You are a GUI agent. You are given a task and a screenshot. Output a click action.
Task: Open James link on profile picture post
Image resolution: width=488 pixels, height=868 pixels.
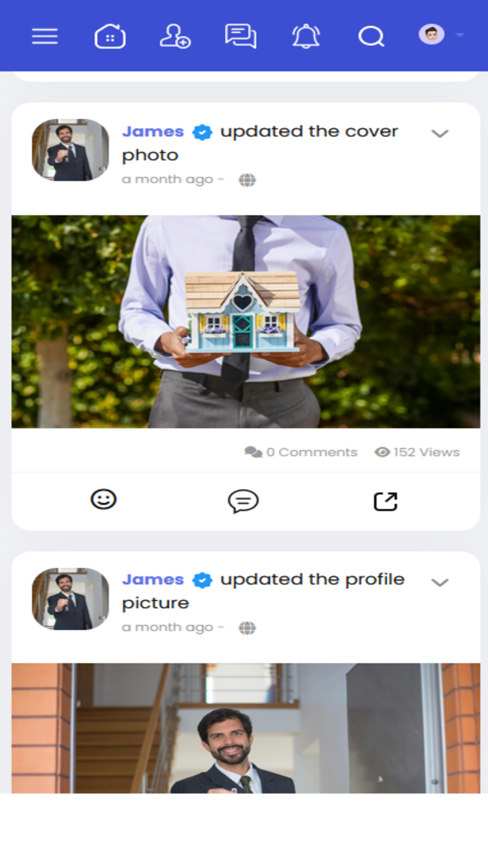point(153,580)
